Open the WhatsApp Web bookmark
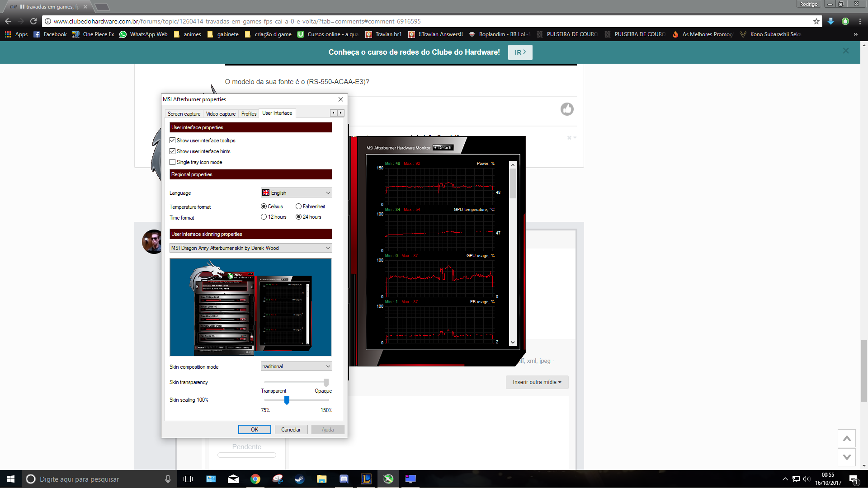This screenshot has height=488, width=868. coord(143,34)
